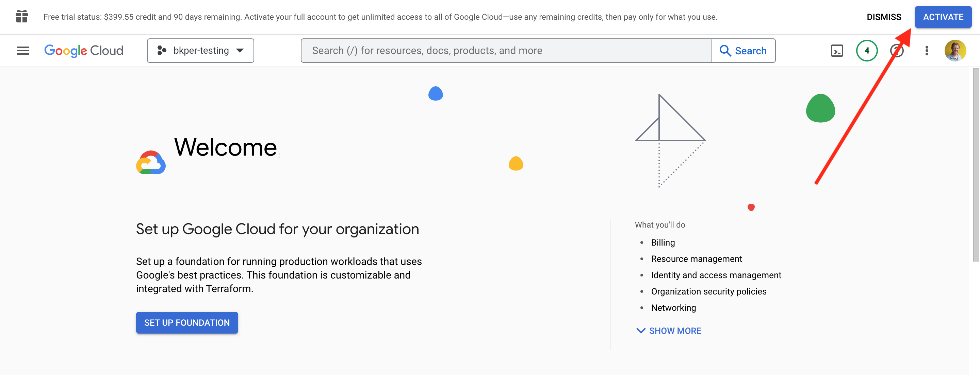
Task: Select the Networking bullet item
Action: pos(673,308)
